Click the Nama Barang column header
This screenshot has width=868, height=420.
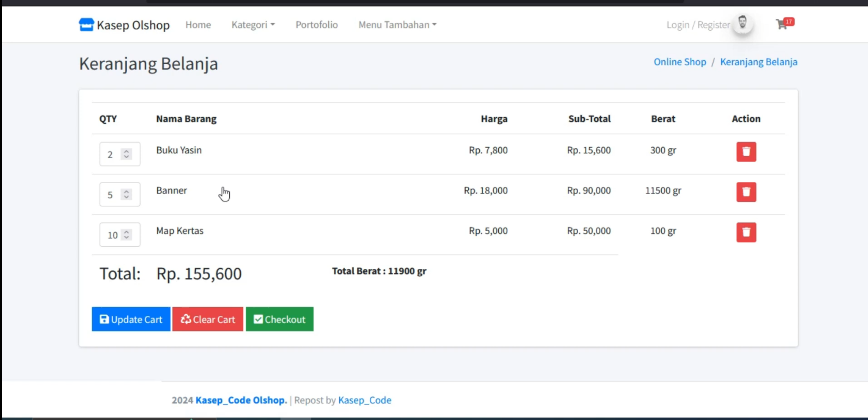coord(186,119)
